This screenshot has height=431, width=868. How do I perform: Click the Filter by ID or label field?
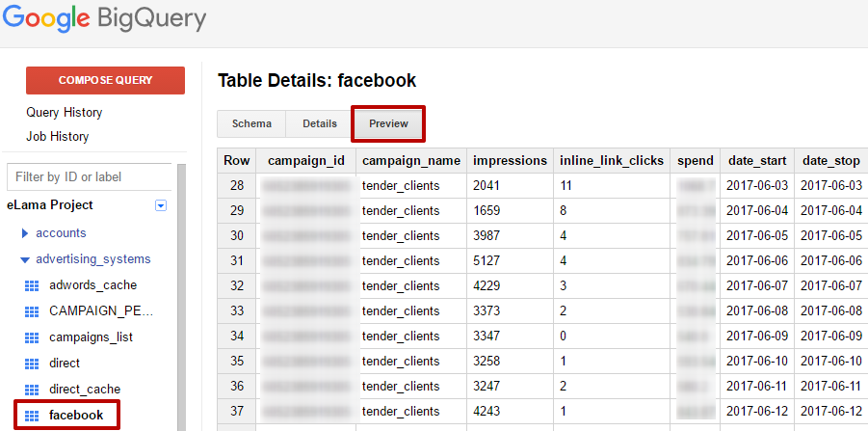coord(89,177)
